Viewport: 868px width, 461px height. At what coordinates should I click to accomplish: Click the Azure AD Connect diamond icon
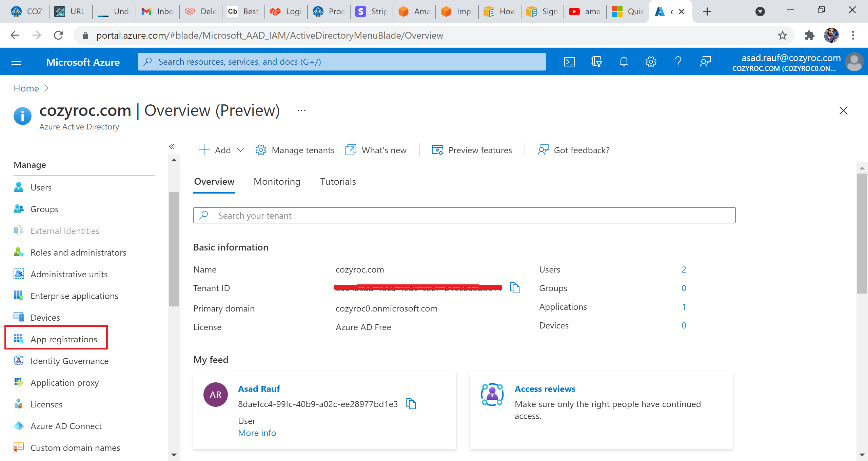[x=19, y=426]
